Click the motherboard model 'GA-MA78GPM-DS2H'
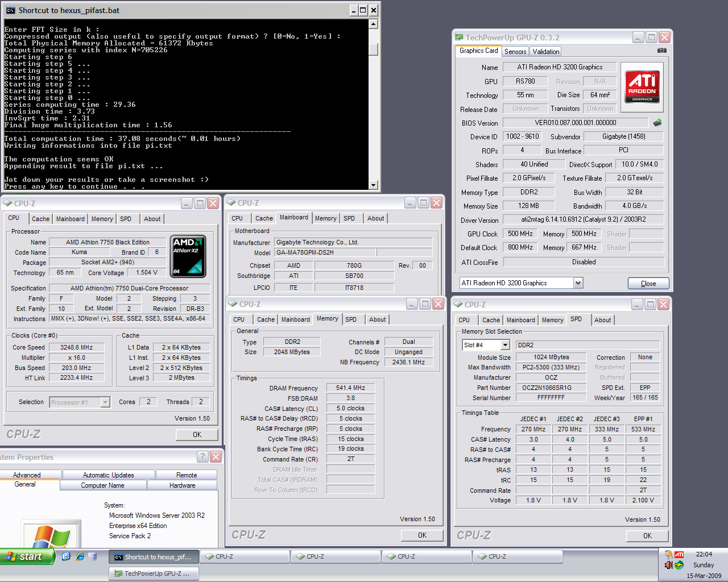The width and height of the screenshot is (728, 582). click(325, 252)
